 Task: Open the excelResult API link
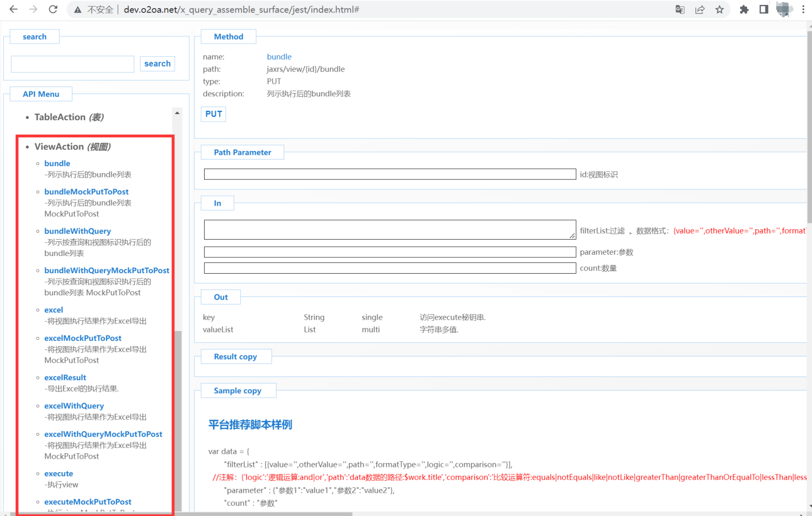pos(65,378)
